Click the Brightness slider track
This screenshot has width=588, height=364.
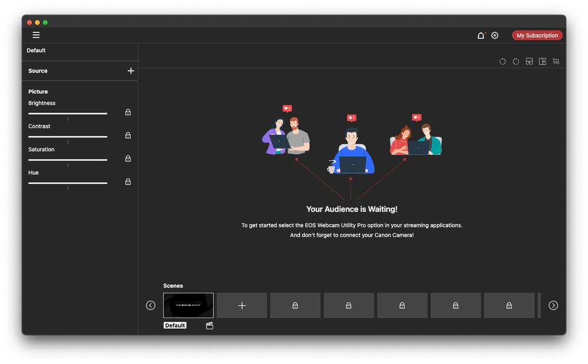[x=68, y=113]
